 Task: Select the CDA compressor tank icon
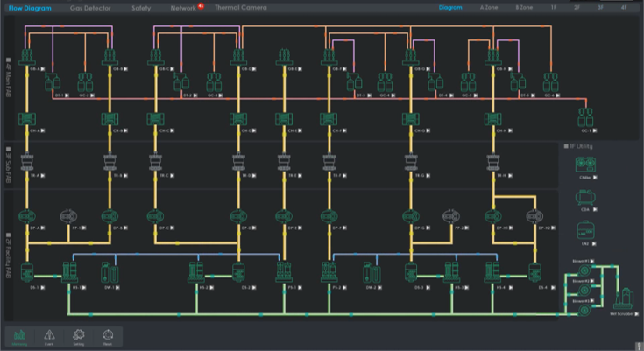tap(584, 198)
